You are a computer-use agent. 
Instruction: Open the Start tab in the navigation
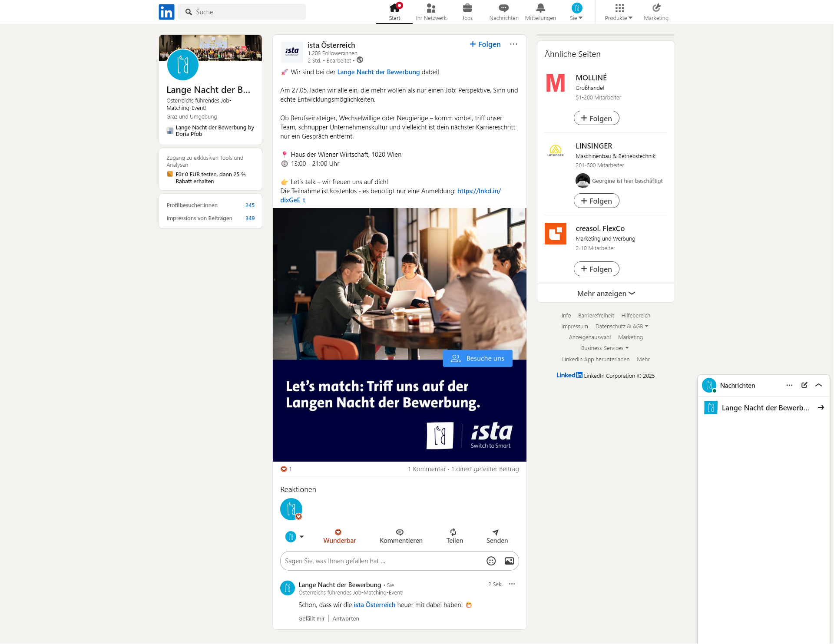click(x=394, y=12)
